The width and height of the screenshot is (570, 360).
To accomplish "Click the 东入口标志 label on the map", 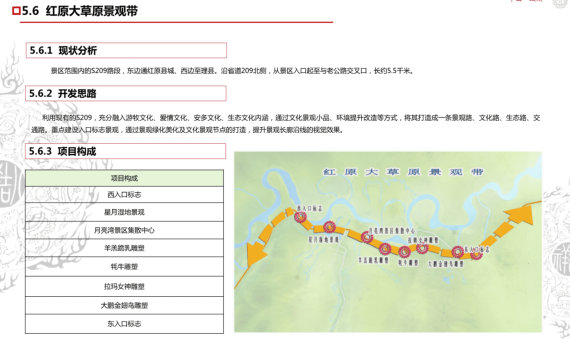I will pyautogui.click(x=477, y=249).
